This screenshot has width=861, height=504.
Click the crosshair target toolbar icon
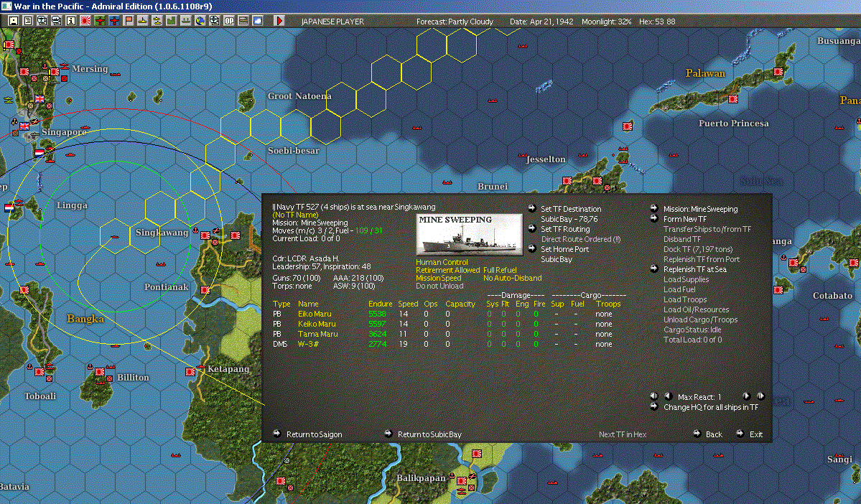point(215,21)
